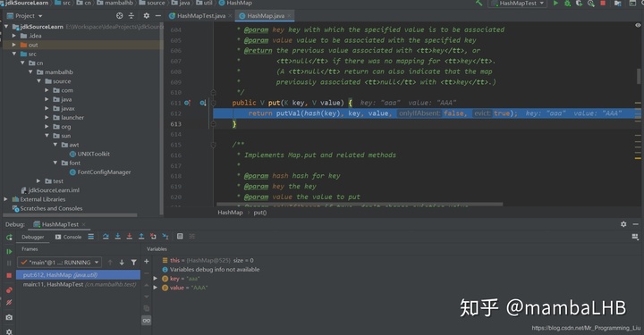
Task: Expand the key variable in Variables
Action: coord(156,279)
